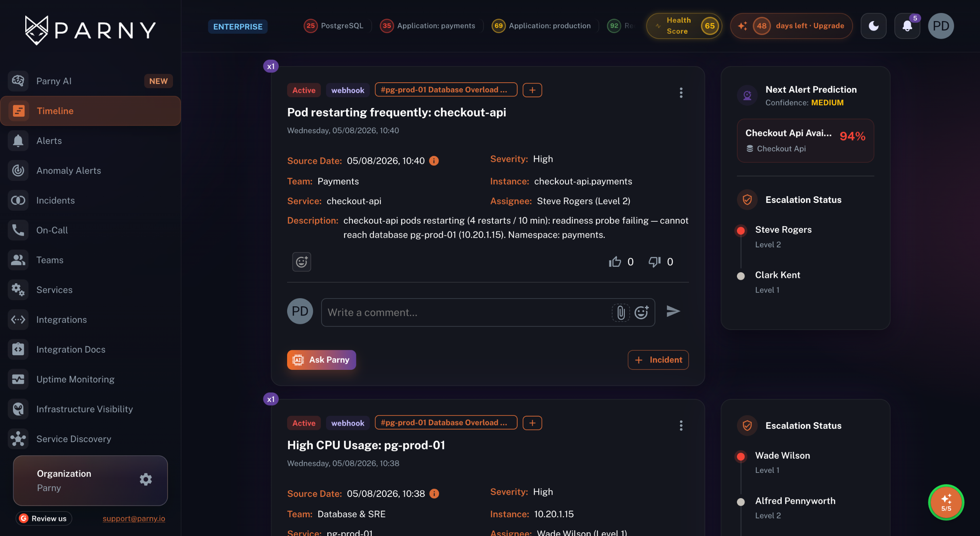Screen dimensions: 980x536
Task: Click the Ask Parny button
Action: click(x=322, y=360)
